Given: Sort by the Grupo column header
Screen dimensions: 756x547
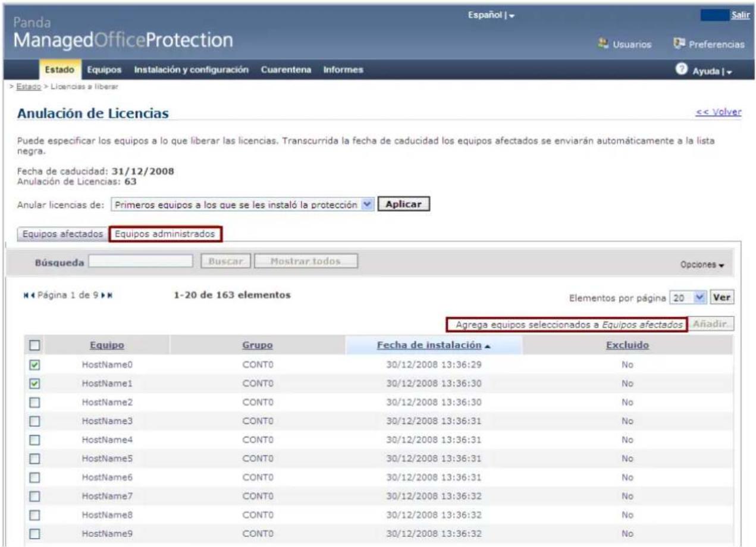Looking at the screenshot, I should coord(258,345).
